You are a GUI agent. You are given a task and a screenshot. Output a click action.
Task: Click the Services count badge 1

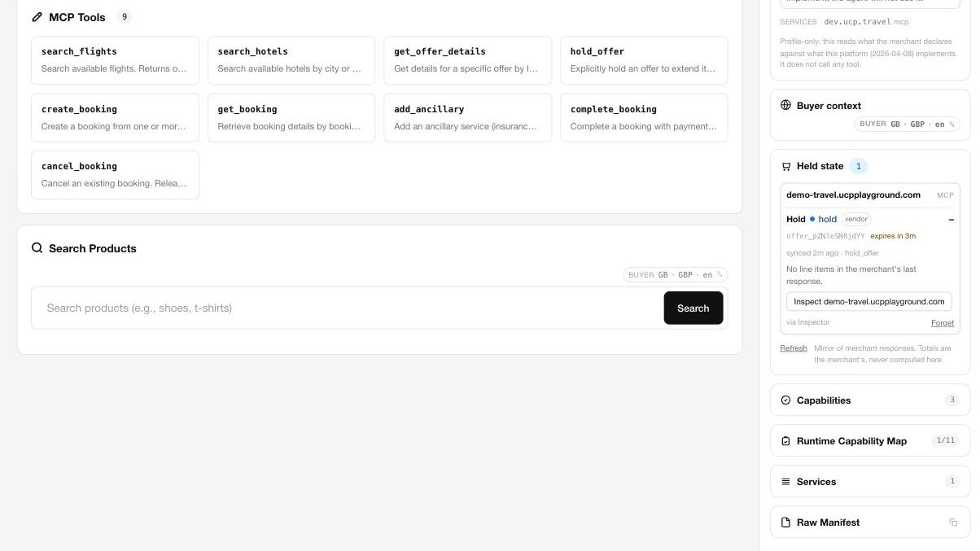click(x=952, y=482)
